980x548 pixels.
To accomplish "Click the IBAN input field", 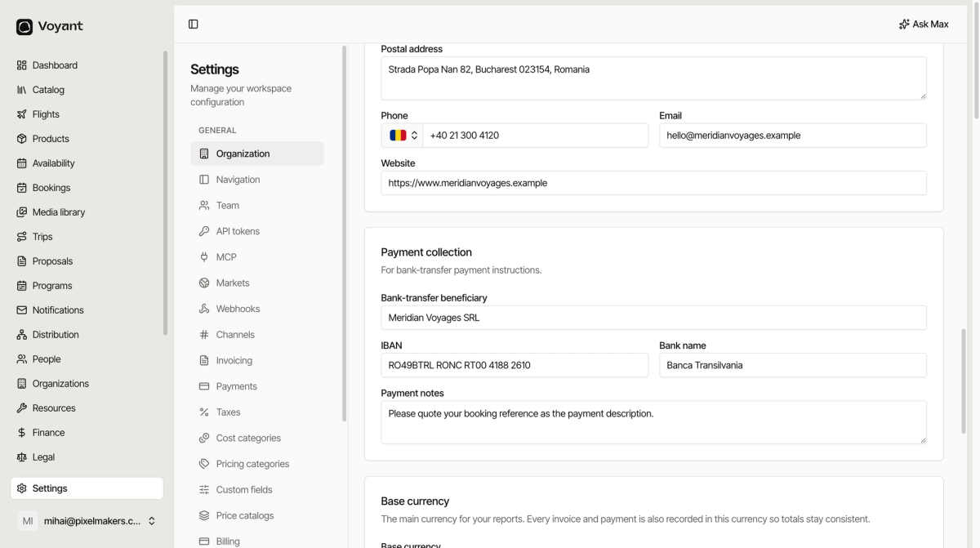I will (514, 365).
